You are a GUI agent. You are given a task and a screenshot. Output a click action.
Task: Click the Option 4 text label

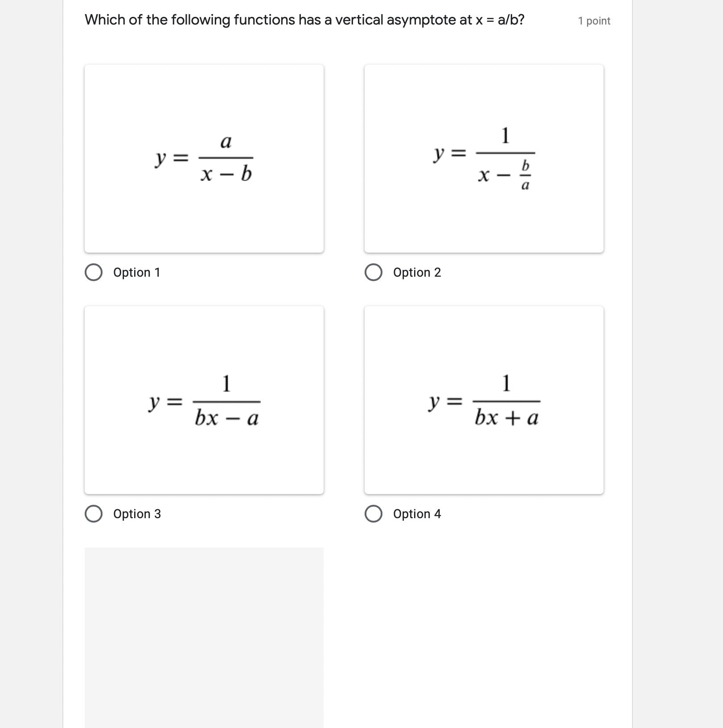coord(416,514)
